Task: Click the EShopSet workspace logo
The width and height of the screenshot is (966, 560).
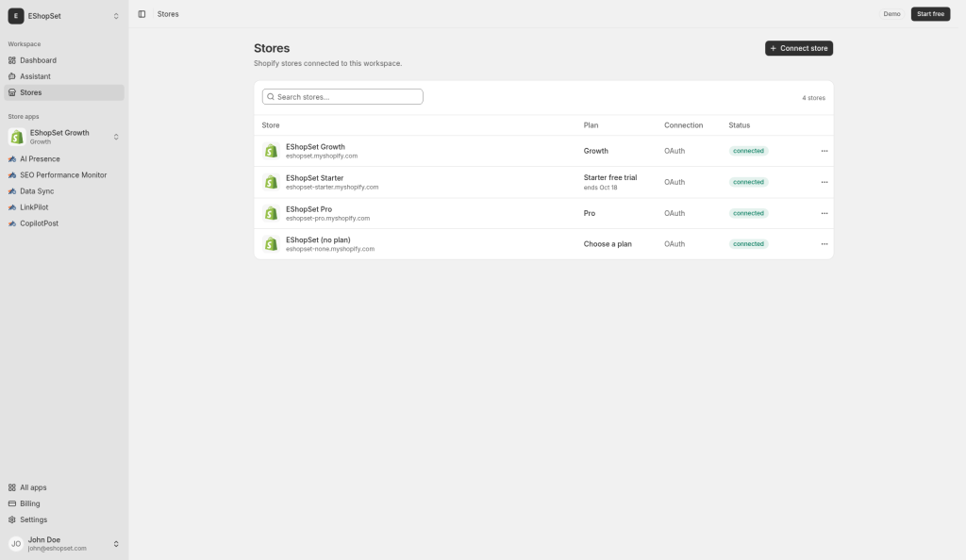Action: [16, 16]
